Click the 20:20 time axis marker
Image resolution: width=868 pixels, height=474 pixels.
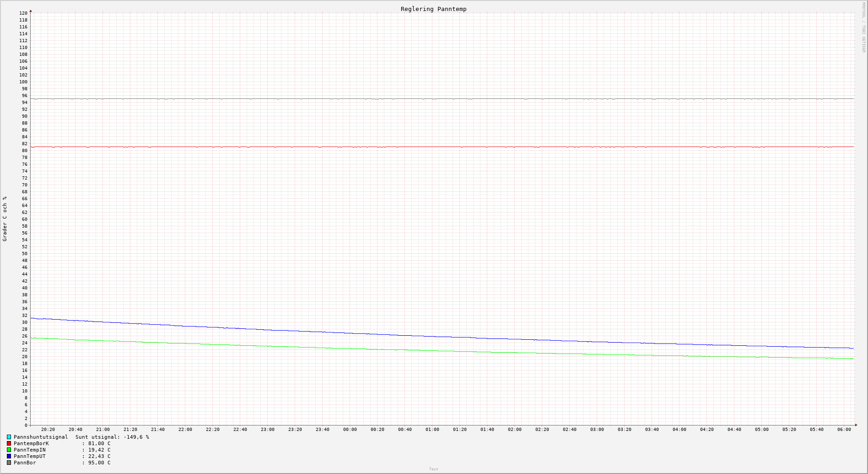(48, 430)
